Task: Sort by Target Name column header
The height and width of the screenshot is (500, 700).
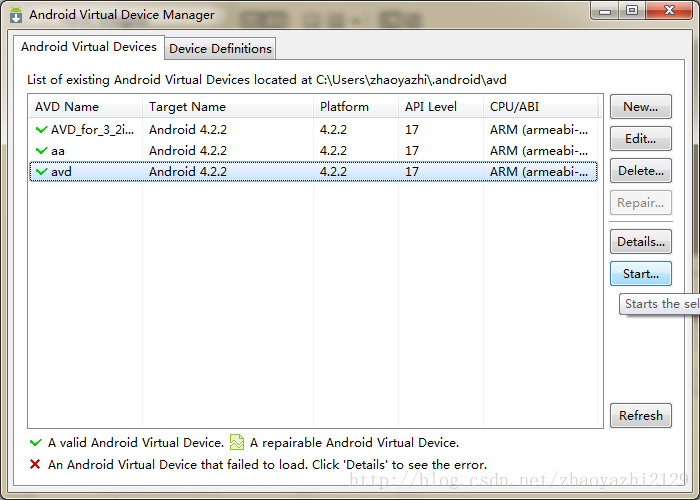Action: click(228, 107)
